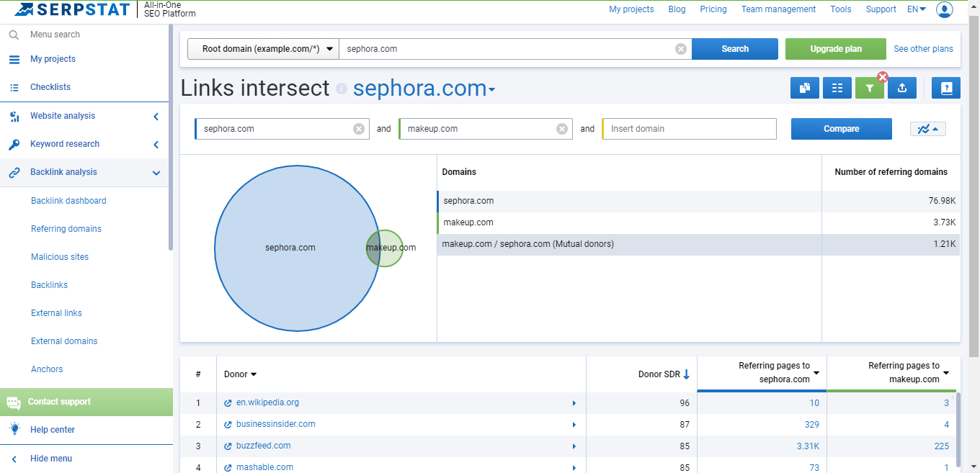Viewport: 980px width, 473px height.
Task: Click the Backlink analysis chain icon
Action: click(x=14, y=172)
